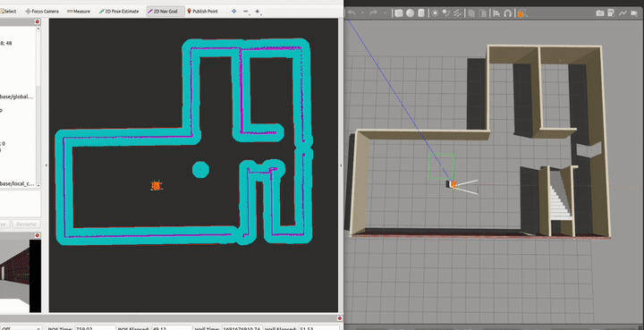This screenshot has height=330, width=644.
Task: Click Gazebo redo arrow
Action: pos(373,13)
